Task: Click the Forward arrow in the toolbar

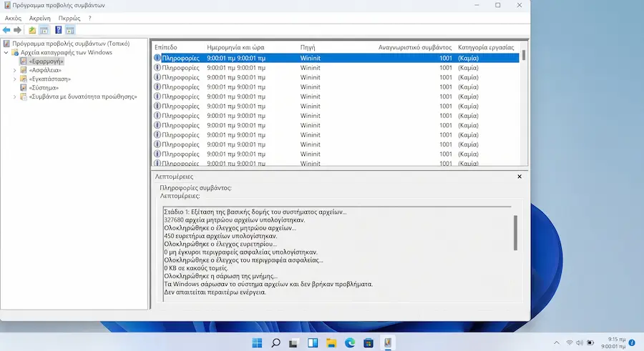Action: (17, 30)
